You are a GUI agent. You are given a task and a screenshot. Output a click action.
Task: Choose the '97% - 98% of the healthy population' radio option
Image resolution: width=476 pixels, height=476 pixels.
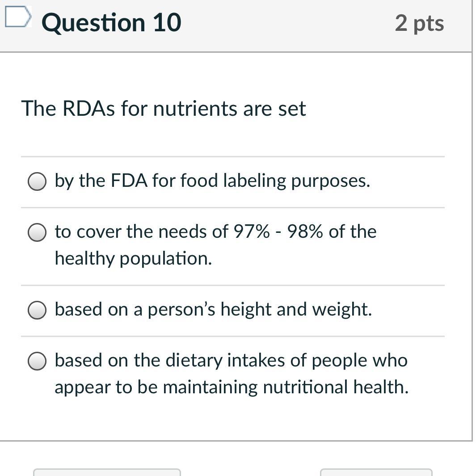[x=37, y=233]
